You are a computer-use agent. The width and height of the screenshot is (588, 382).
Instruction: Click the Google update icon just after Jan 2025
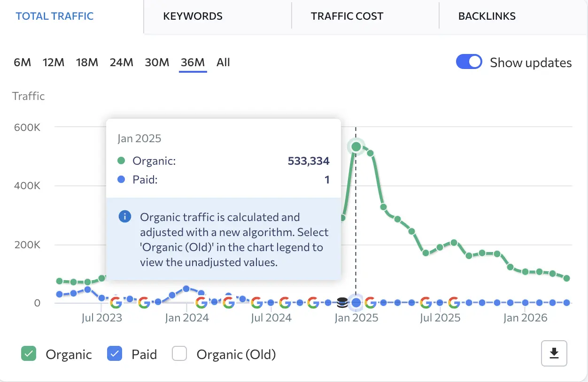click(x=370, y=303)
